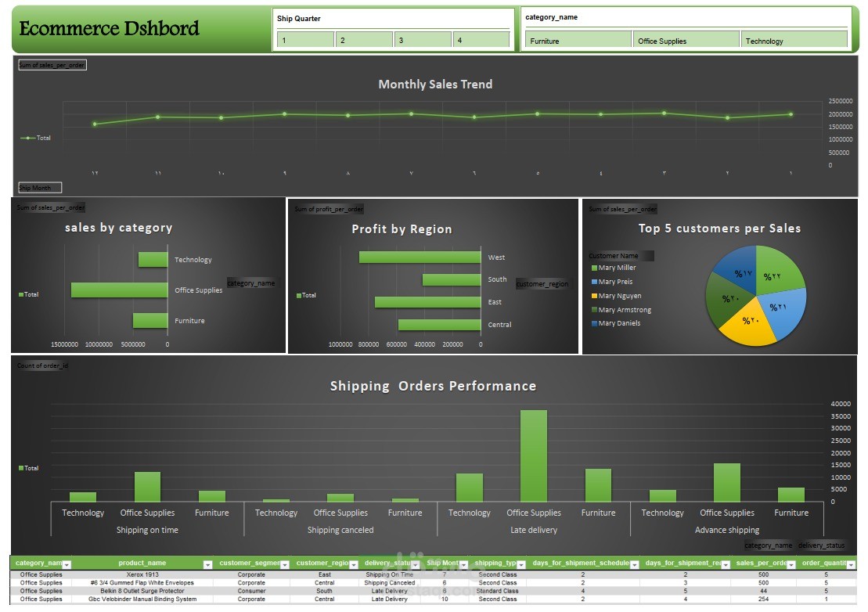Toggle Ship Quarter slicer button 3

(x=422, y=38)
